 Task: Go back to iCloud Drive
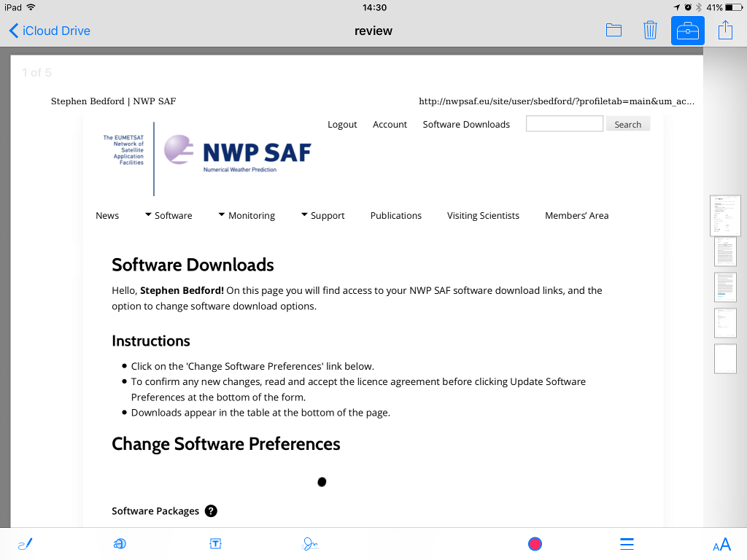50,31
